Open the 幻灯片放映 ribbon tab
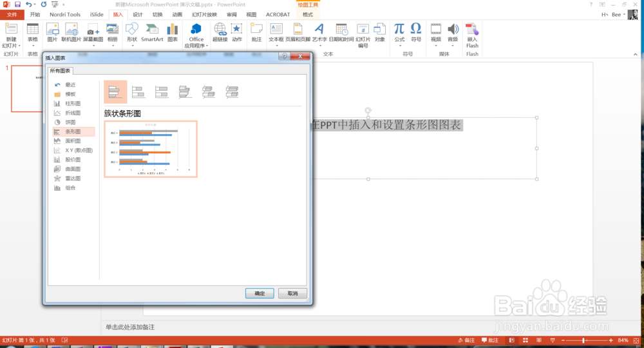 [204, 15]
